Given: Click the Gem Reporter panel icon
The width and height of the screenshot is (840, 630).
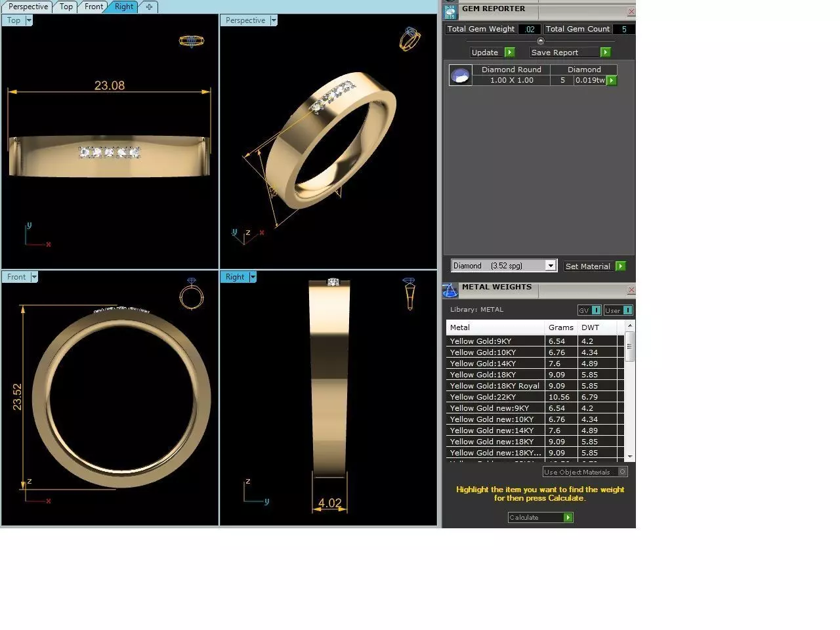Looking at the screenshot, I should tap(450, 12).
